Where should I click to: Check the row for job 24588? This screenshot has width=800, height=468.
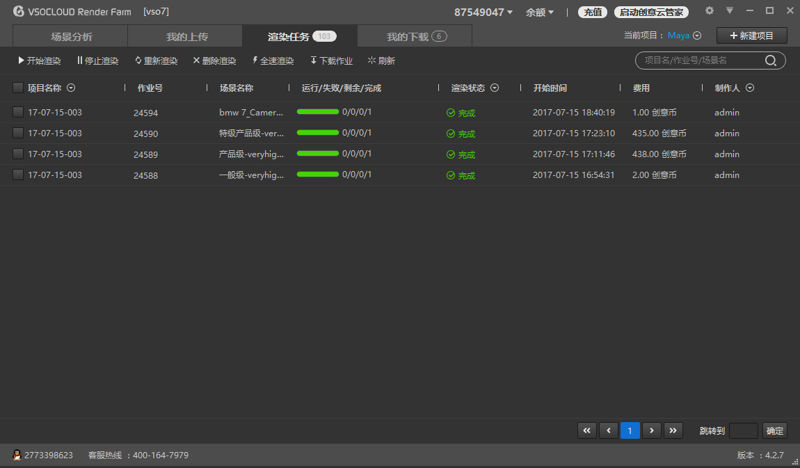18,175
